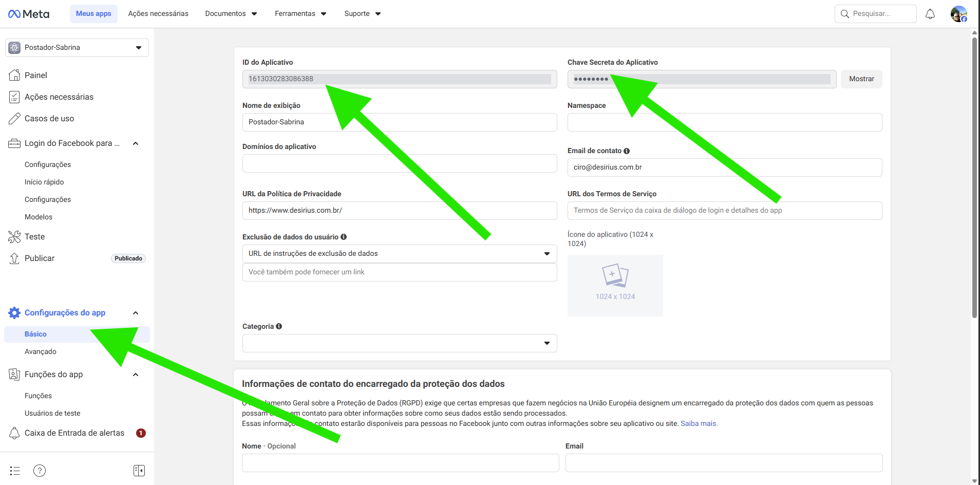Click the Casos de uso pencil icon
Viewport: 980px width, 485px height.
[14, 118]
